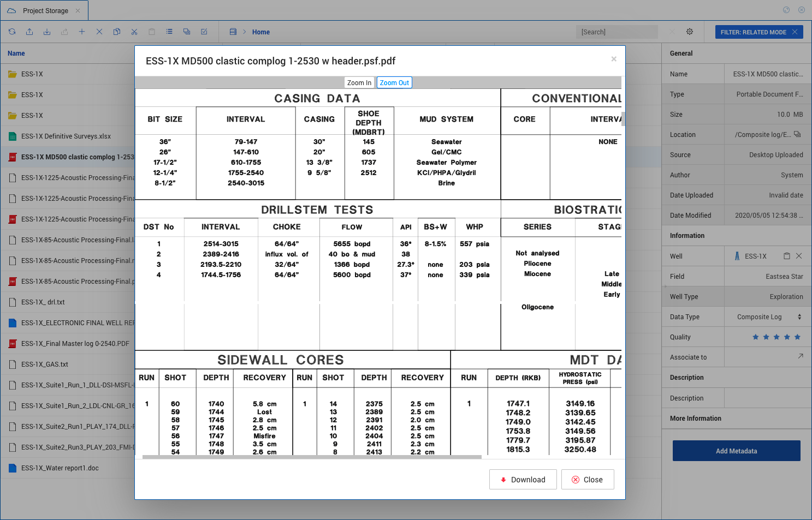Click the clipboard paste icon
This screenshot has height=520, width=812.
[x=152, y=32]
